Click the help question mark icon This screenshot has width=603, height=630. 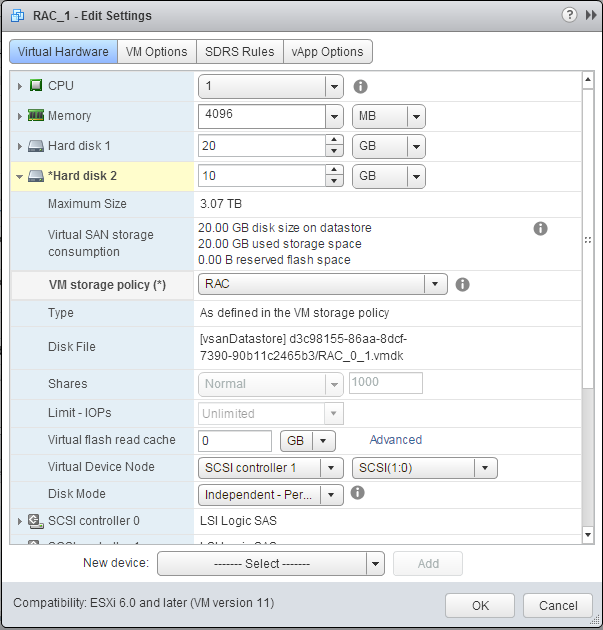(569, 15)
